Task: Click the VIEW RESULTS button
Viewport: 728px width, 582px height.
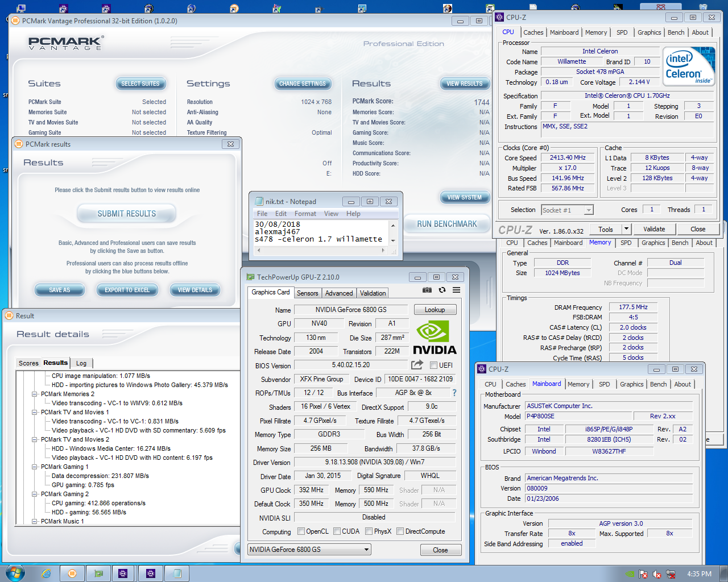Action: [x=464, y=84]
